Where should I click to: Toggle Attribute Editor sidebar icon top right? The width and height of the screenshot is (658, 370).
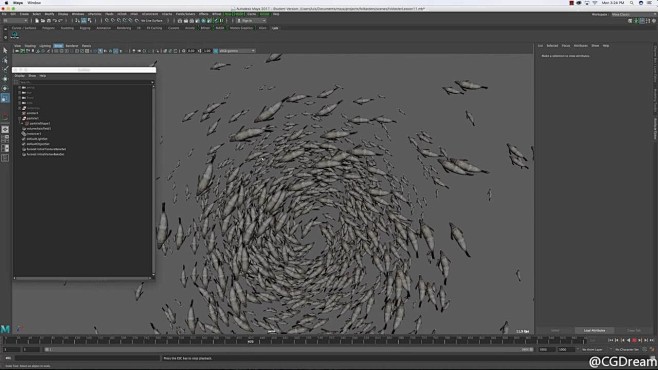click(642, 21)
